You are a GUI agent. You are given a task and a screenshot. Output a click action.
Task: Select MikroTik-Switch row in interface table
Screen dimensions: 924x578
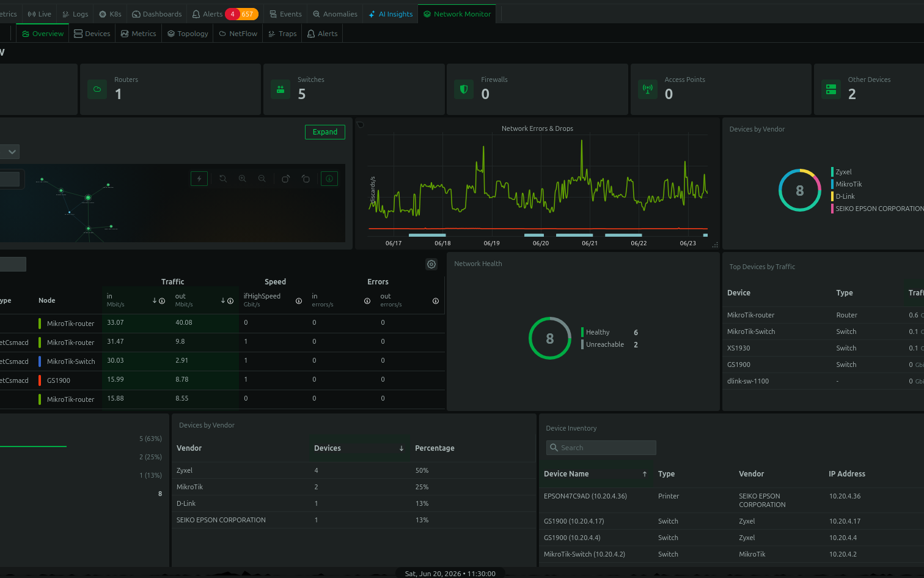point(222,361)
